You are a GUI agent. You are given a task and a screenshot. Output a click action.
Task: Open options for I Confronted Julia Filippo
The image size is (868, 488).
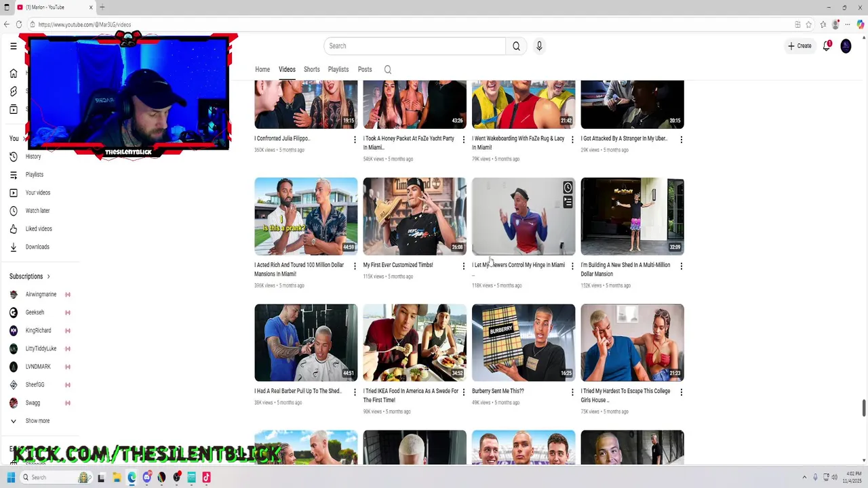coord(355,140)
